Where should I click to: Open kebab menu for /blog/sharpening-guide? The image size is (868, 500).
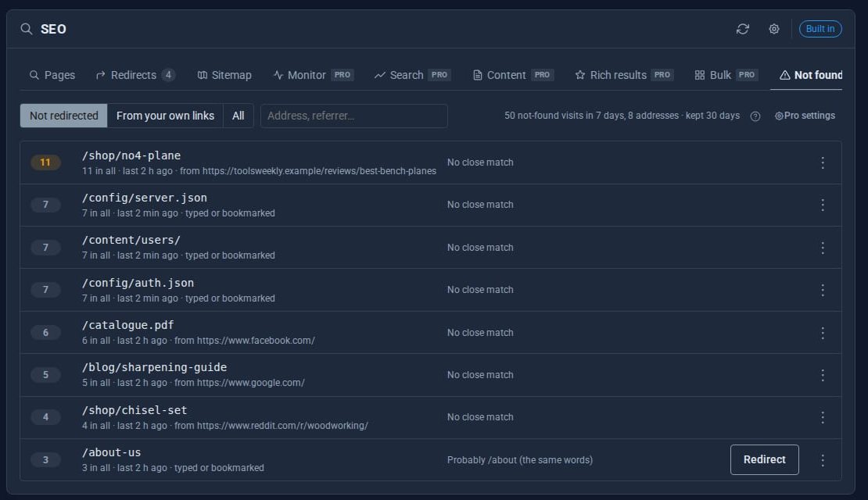click(823, 376)
